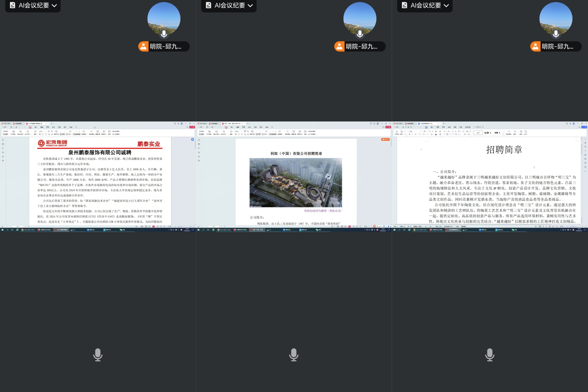This screenshot has height=392, width=588.
Task: Open 批注 menu tab in 鹏泰 PDF window
Action: coord(53,127)
